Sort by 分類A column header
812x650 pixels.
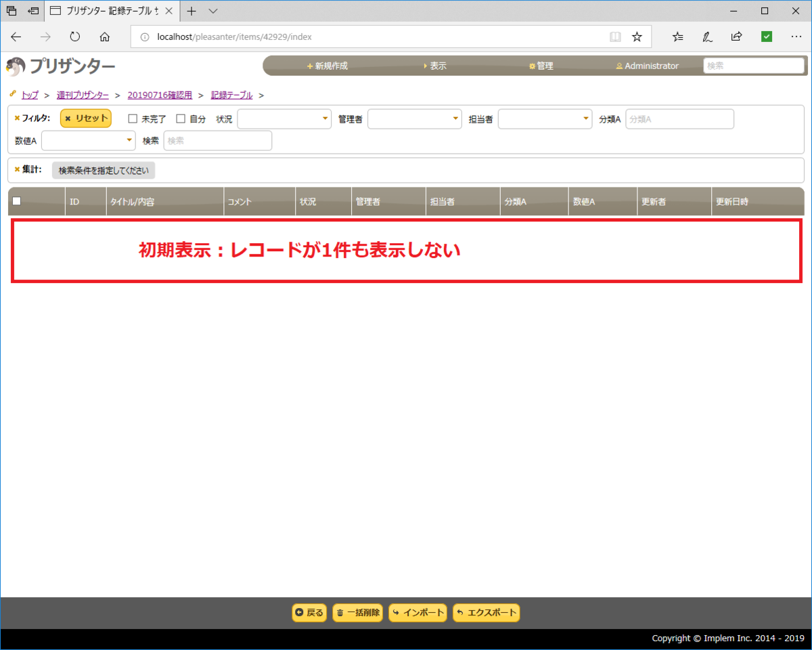pos(535,202)
